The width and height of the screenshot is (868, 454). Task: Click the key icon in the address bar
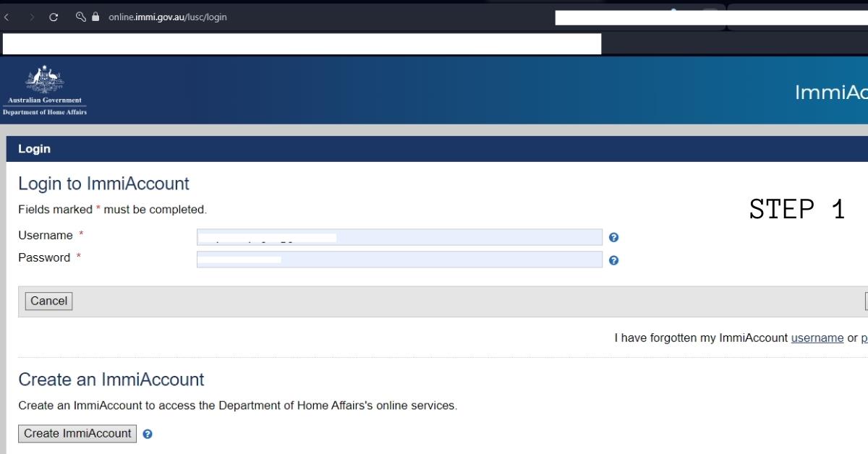point(80,17)
